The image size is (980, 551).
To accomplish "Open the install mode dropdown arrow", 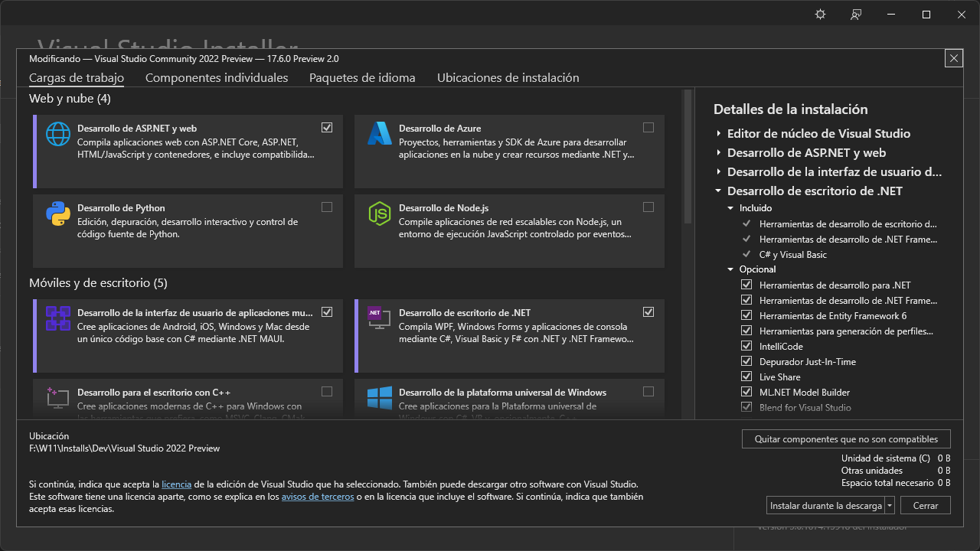I will click(890, 506).
